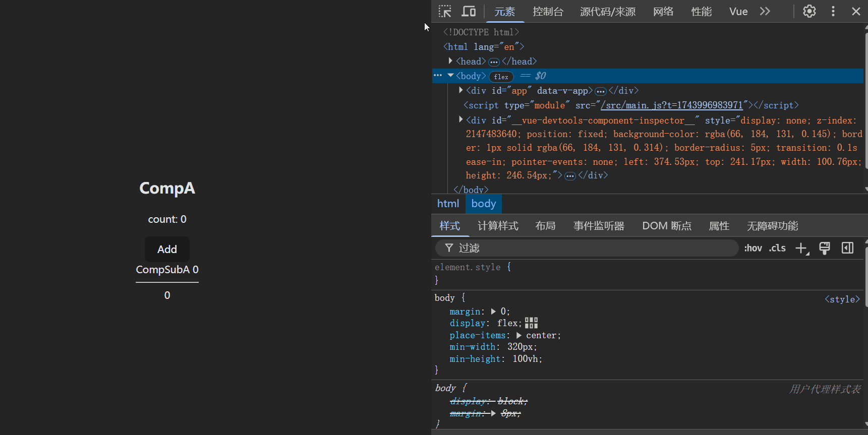The image size is (868, 435).
Task: Click the 过滤 styles filter field
Action: pyautogui.click(x=590, y=248)
